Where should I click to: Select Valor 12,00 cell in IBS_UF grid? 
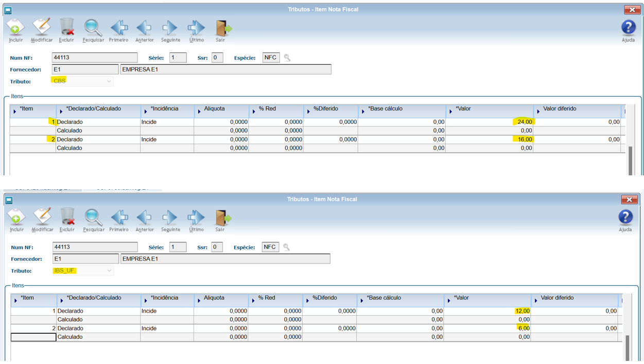(x=488, y=311)
